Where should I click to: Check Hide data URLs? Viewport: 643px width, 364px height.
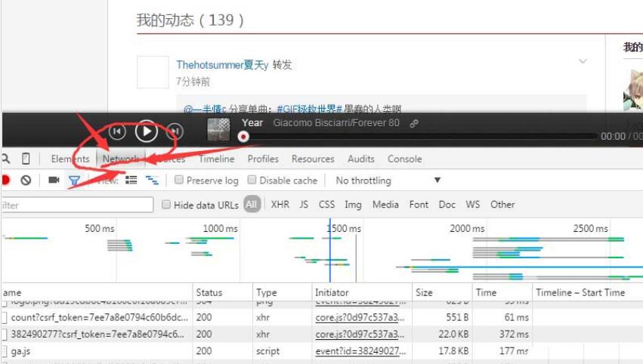click(165, 204)
